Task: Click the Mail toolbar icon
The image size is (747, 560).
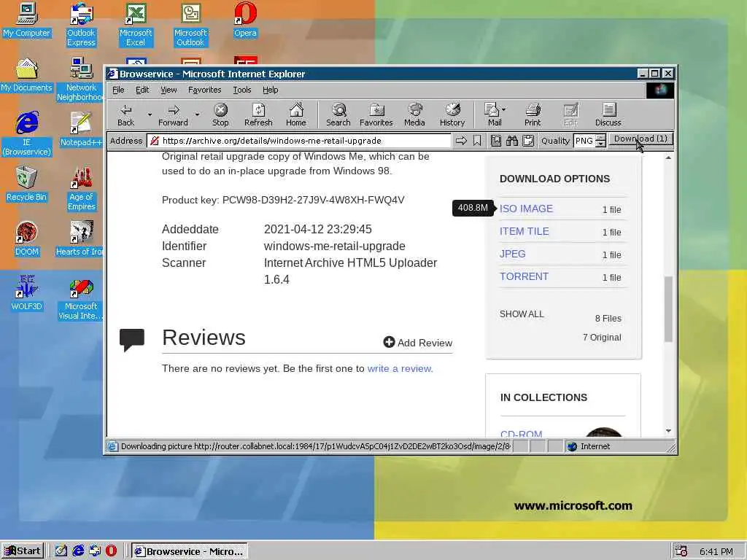Action: coord(492,115)
